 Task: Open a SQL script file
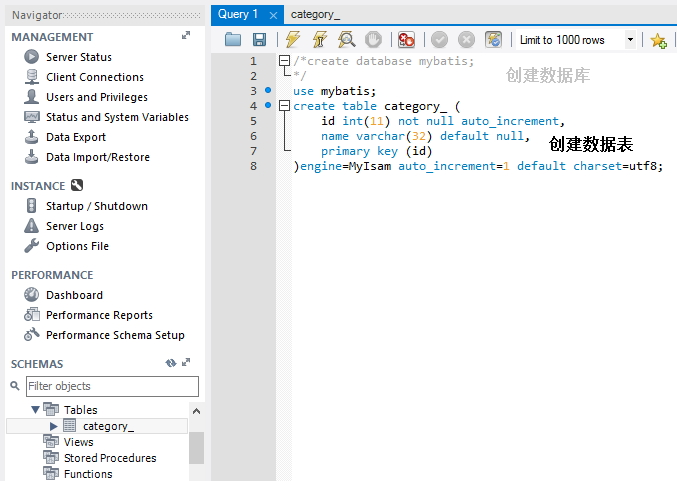pyautogui.click(x=233, y=40)
